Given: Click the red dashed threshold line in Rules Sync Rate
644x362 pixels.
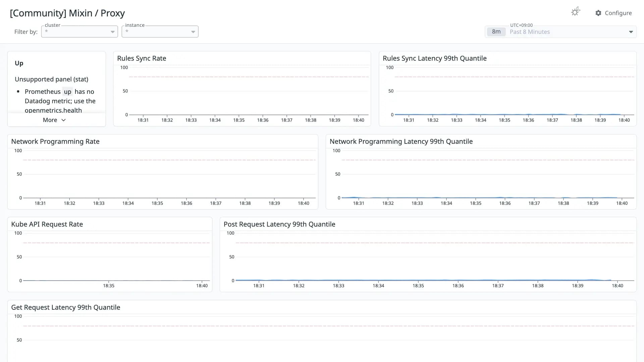Looking at the screenshot, I should 249,77.
